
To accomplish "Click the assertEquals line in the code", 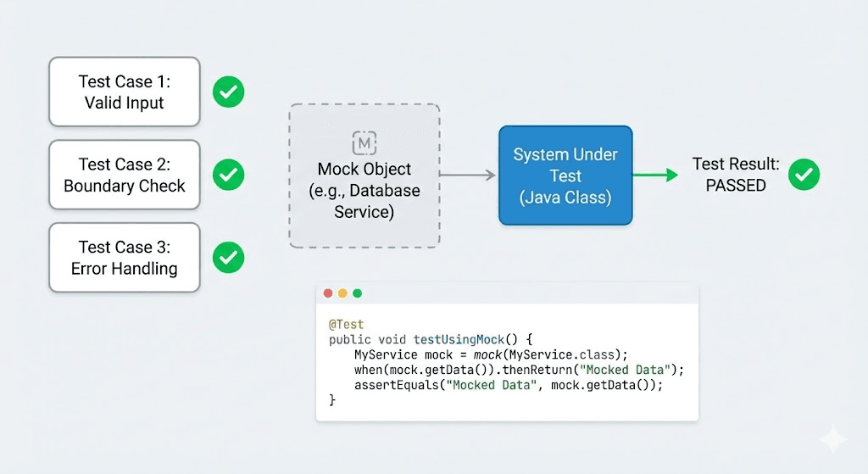I will click(507, 385).
